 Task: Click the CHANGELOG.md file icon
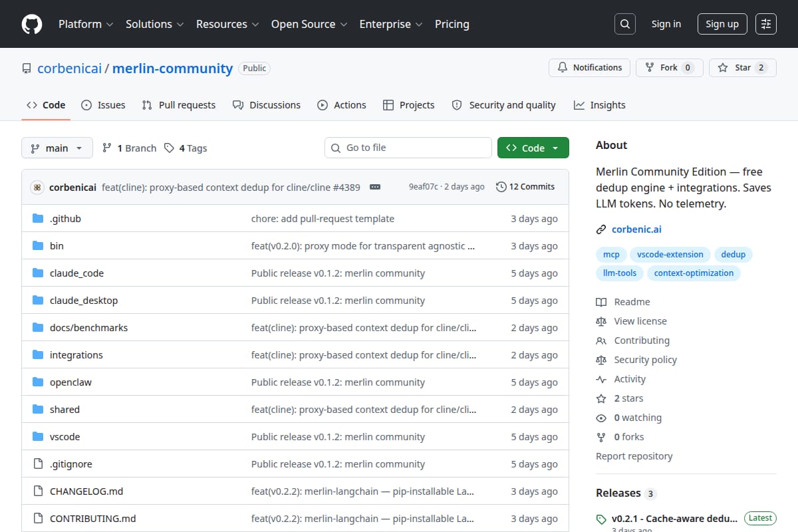[x=38, y=491]
